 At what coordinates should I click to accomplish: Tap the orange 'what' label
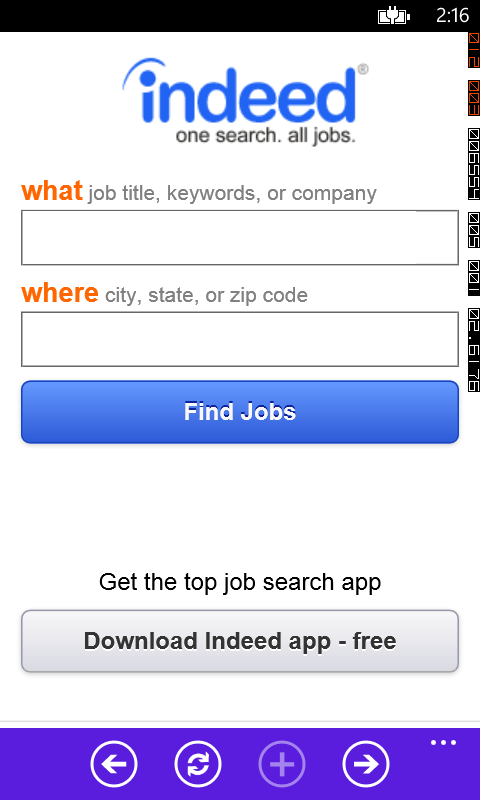point(52,191)
